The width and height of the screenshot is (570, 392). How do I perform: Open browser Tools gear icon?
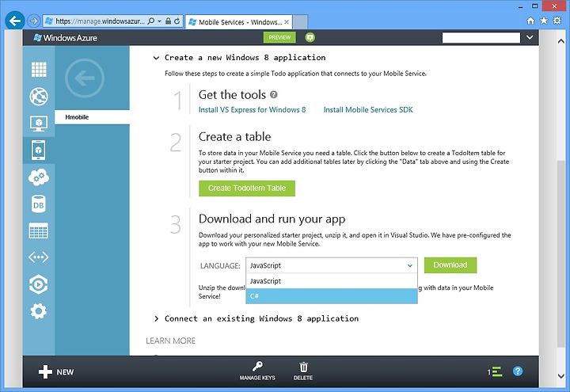point(557,21)
